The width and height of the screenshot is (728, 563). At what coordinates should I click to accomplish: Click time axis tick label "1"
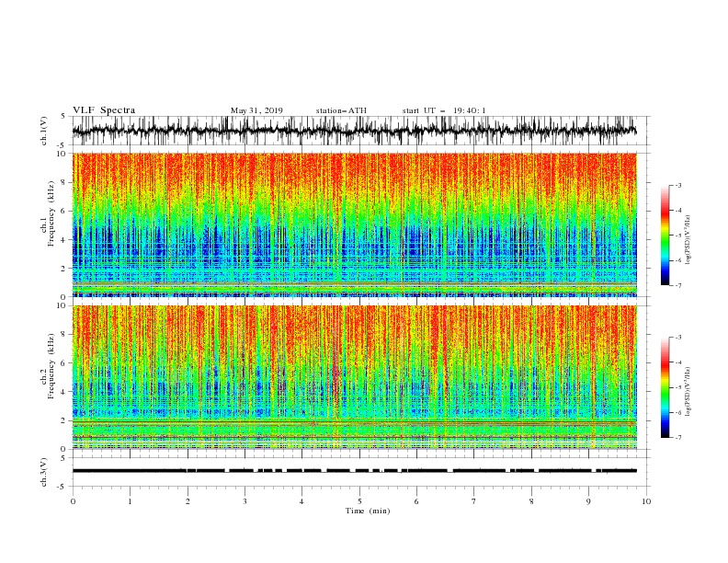(130, 501)
